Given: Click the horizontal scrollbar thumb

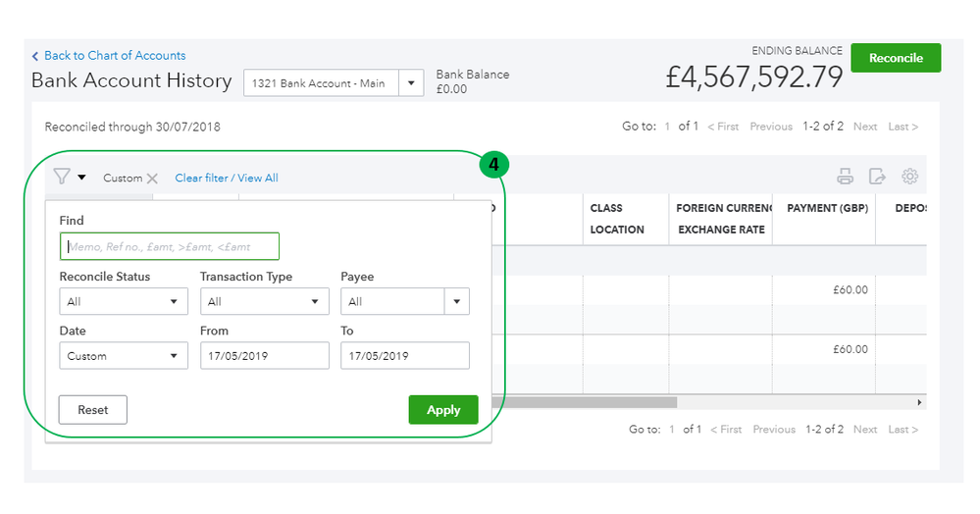Looking at the screenshot, I should point(589,402).
